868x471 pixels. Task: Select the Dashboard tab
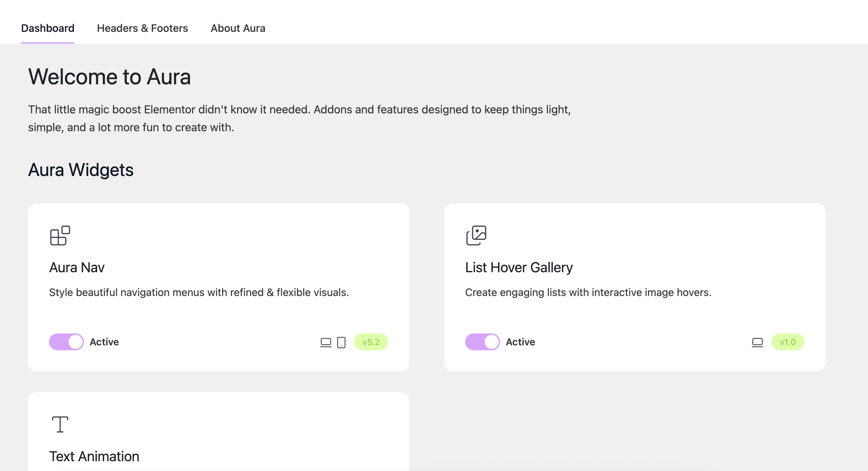pos(48,28)
